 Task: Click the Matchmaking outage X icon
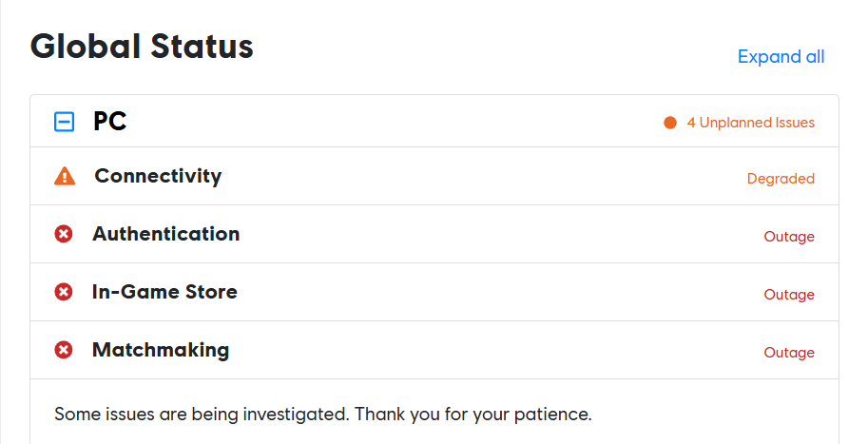click(64, 350)
